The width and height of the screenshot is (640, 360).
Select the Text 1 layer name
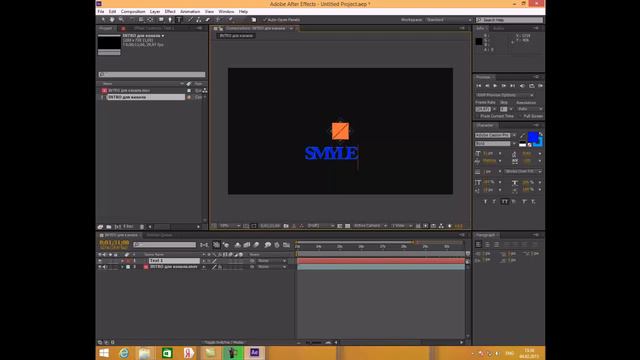tap(174, 261)
